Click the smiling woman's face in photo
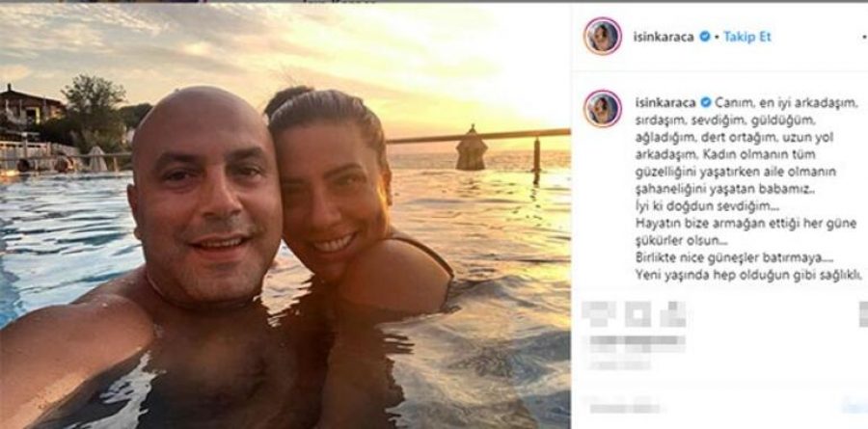This screenshot has height=429, width=868. 332,200
